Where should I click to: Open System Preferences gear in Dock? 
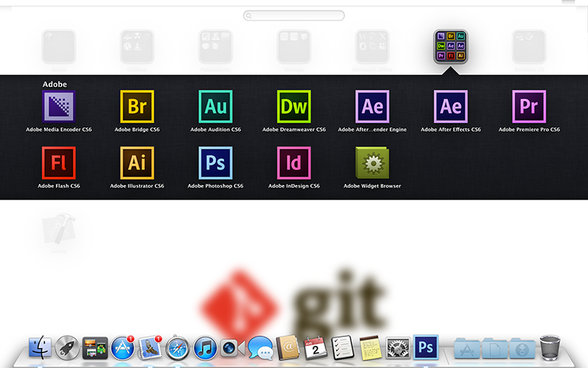[x=398, y=348]
